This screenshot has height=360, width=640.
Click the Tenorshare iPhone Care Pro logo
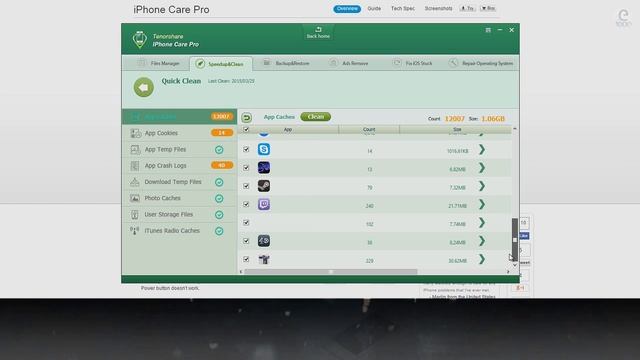140,40
